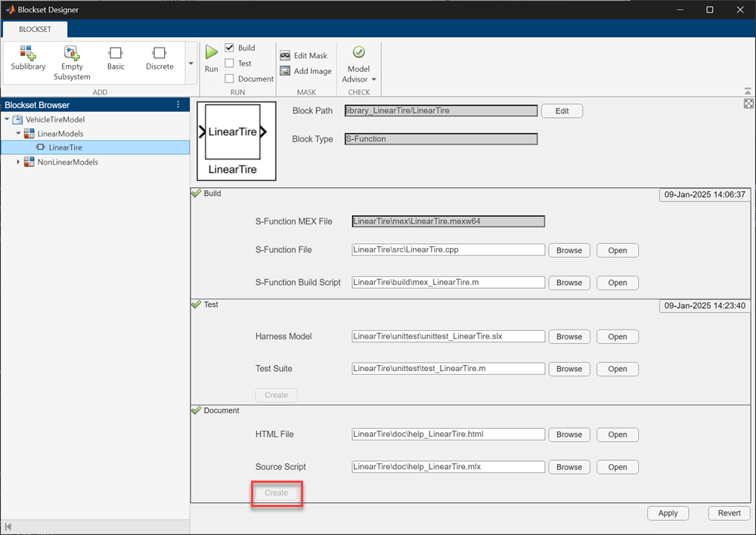Click Add Image in Mask section
Screen dimensions: 756x535
[x=305, y=71]
